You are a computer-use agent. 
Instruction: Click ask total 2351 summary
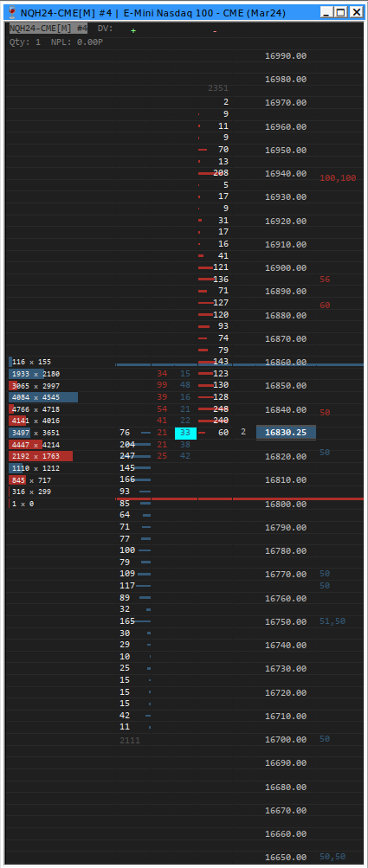pos(218,88)
